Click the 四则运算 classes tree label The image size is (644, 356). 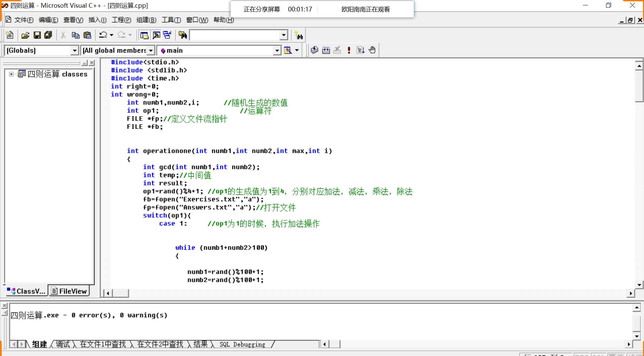[57, 74]
